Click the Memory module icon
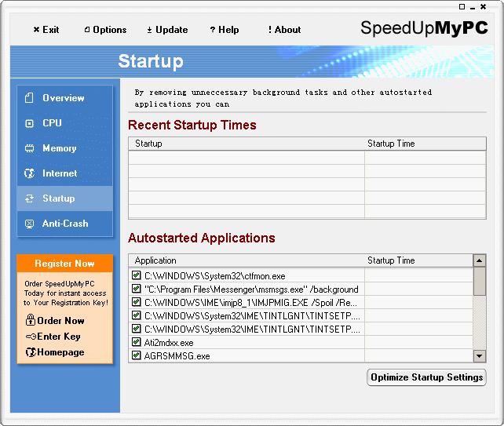Screen dimensions: 504x426 click(x=29, y=148)
